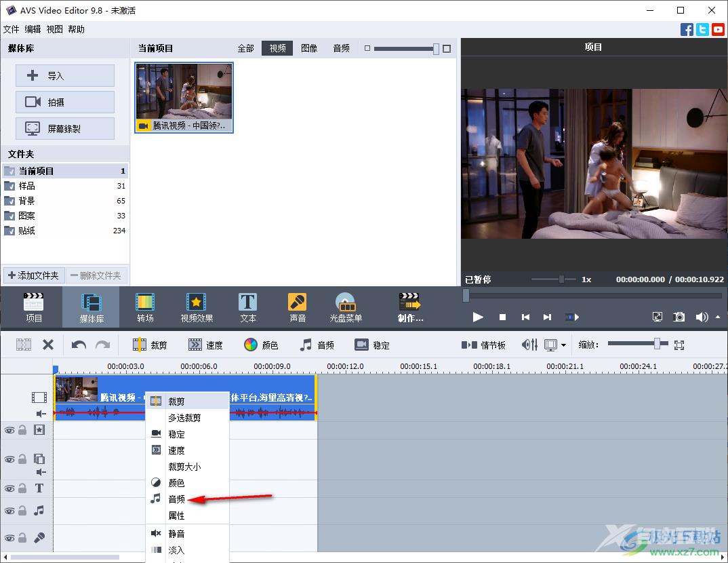Choose 音频 in the context menu
728x563 pixels.
coord(188,499)
